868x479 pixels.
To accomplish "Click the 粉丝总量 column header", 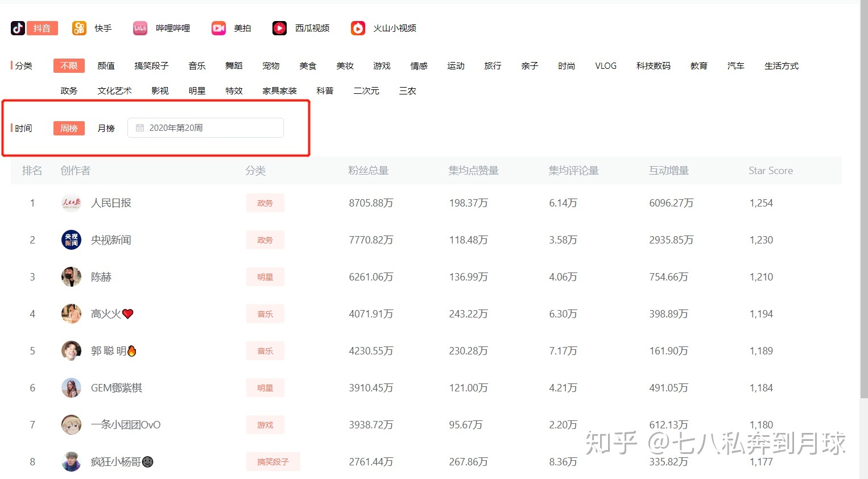I will coord(369,171).
